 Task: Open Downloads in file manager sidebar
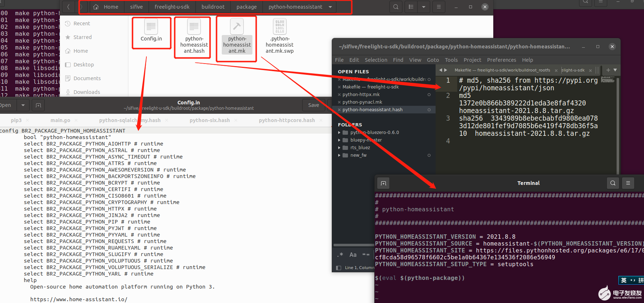tap(87, 92)
